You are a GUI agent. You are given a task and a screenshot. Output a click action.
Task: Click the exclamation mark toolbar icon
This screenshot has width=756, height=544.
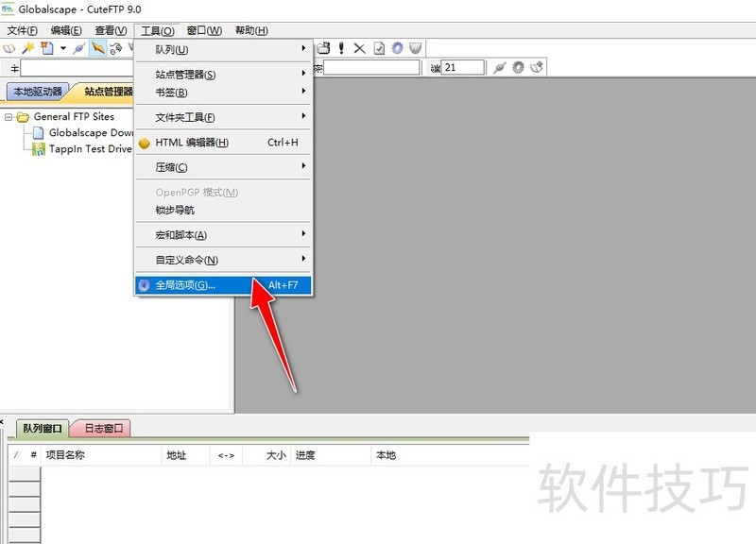(x=342, y=48)
